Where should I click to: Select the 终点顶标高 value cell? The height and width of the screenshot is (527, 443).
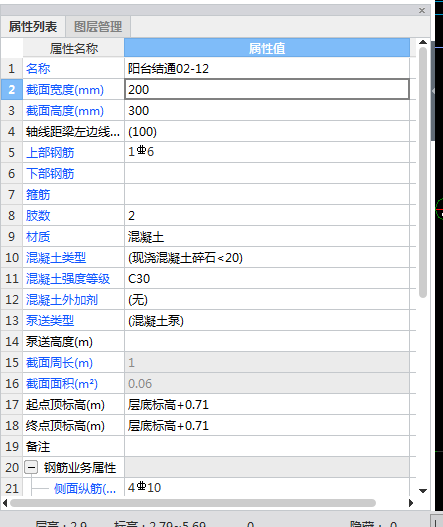click(x=267, y=425)
